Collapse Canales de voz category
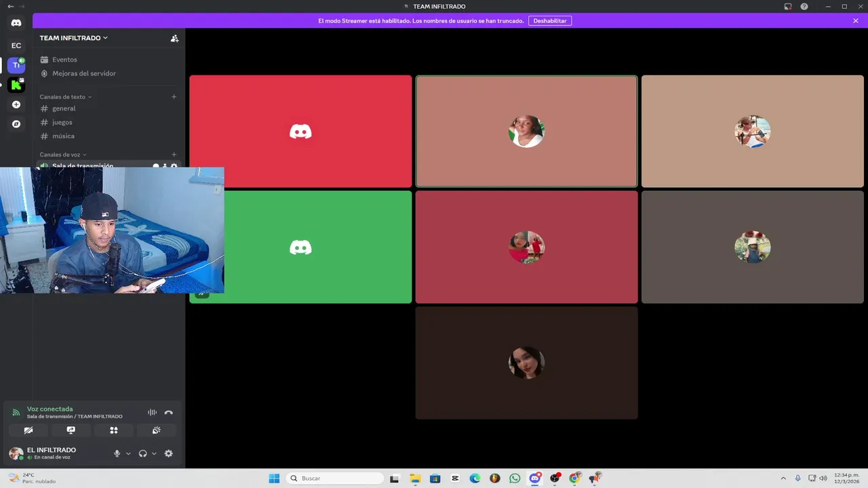Image resolution: width=868 pixels, height=488 pixels. coord(62,155)
